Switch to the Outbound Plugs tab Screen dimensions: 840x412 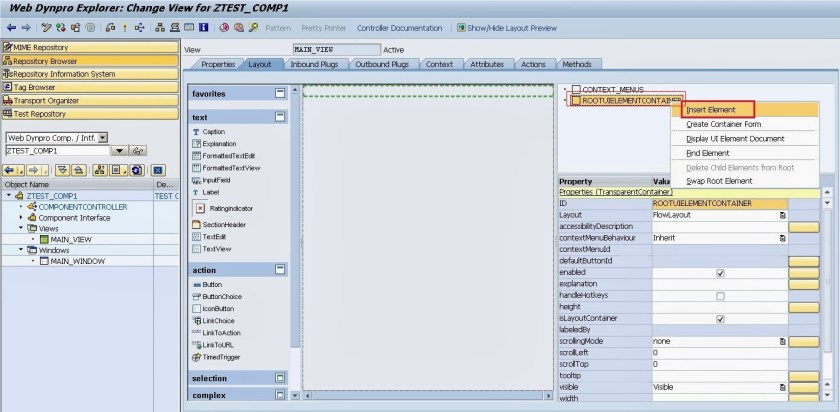point(381,64)
